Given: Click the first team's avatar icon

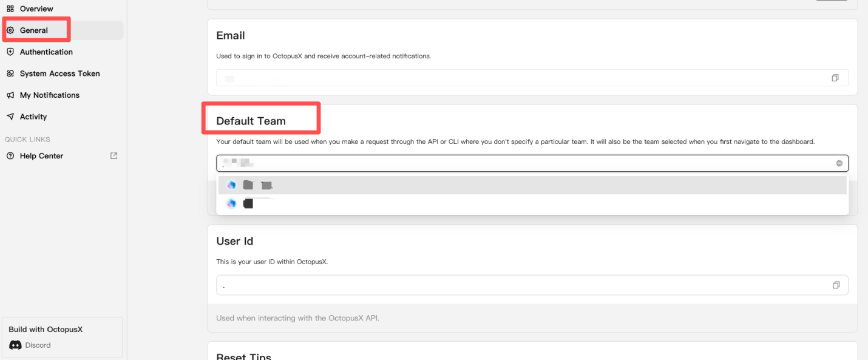Looking at the screenshot, I should [x=231, y=185].
